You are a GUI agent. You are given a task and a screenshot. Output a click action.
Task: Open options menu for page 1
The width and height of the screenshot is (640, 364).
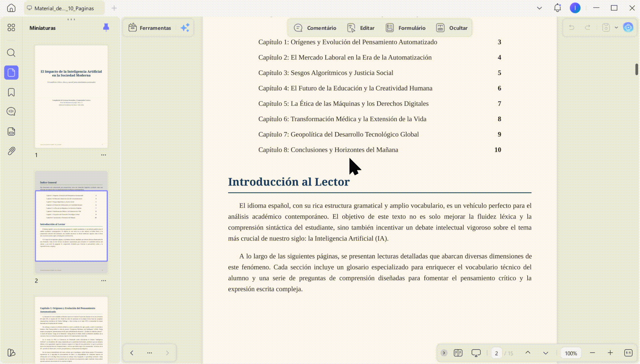click(104, 155)
